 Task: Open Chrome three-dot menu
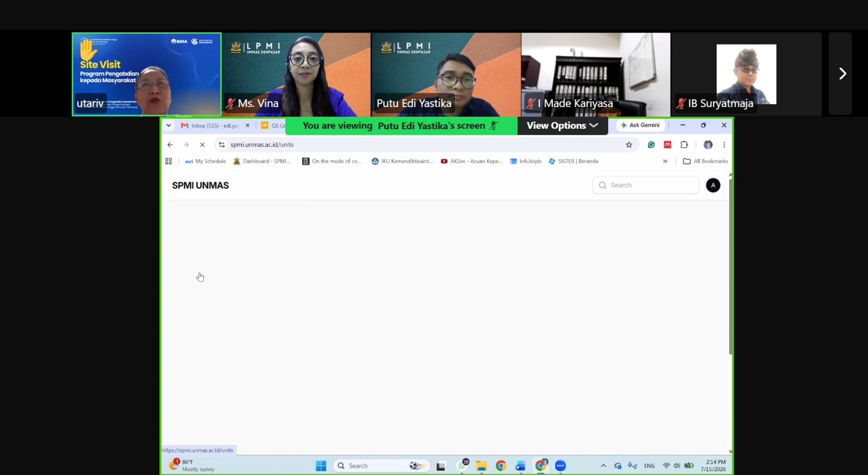point(724,145)
